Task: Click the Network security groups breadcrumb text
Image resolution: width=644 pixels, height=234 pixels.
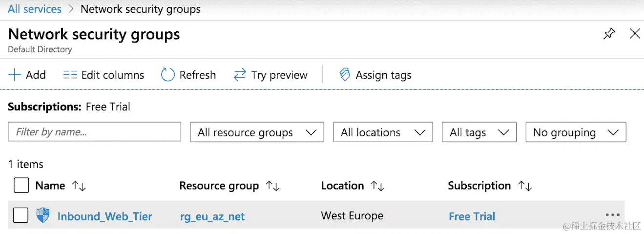Action: point(141,9)
